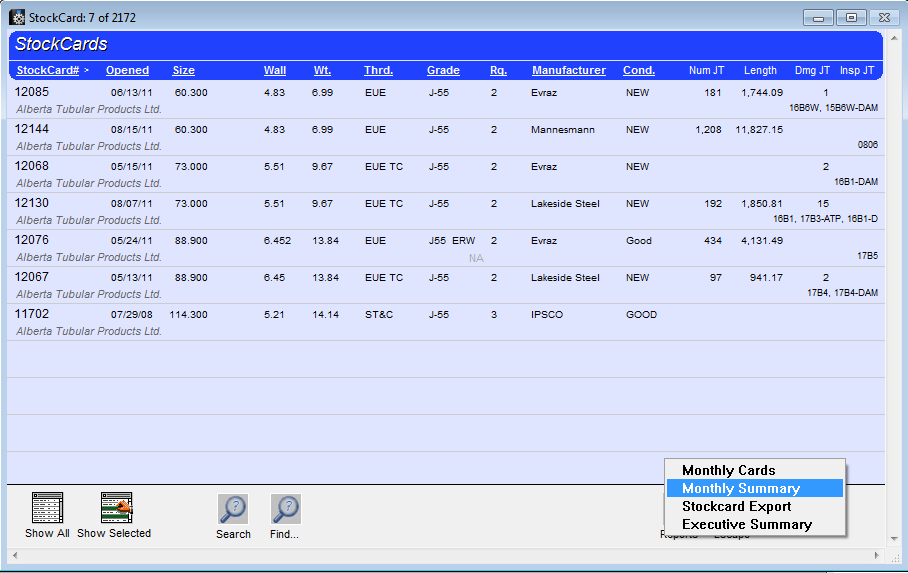This screenshot has height=573, width=908.
Task: Click the StockCard window title bar icon
Action: point(17,17)
